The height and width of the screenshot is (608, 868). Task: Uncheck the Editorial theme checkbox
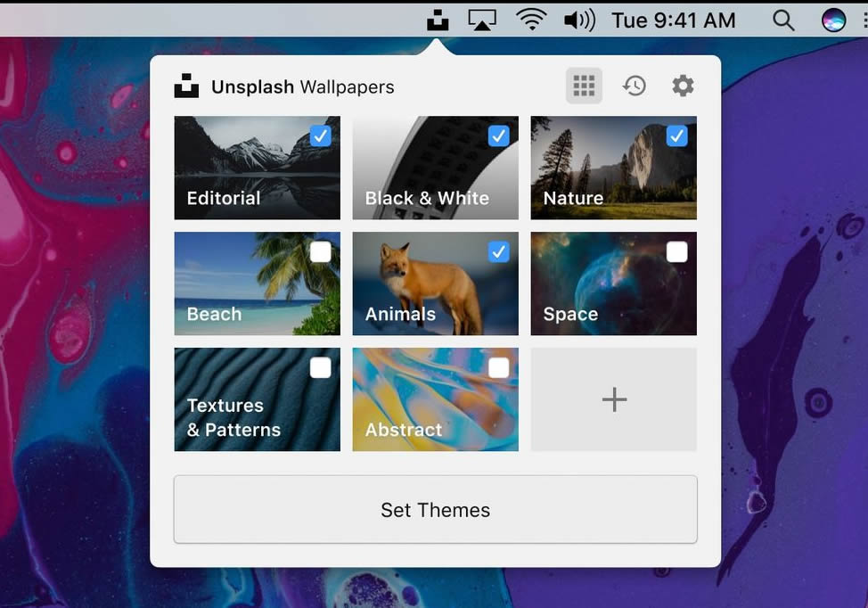click(x=321, y=136)
